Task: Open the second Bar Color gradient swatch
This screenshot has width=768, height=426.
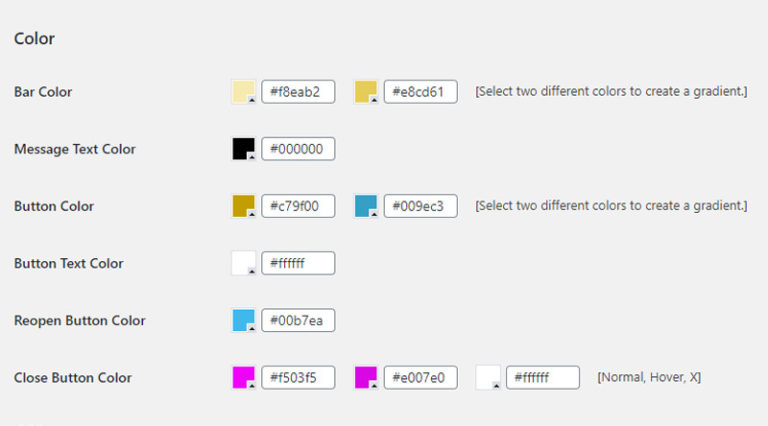Action: (x=366, y=92)
